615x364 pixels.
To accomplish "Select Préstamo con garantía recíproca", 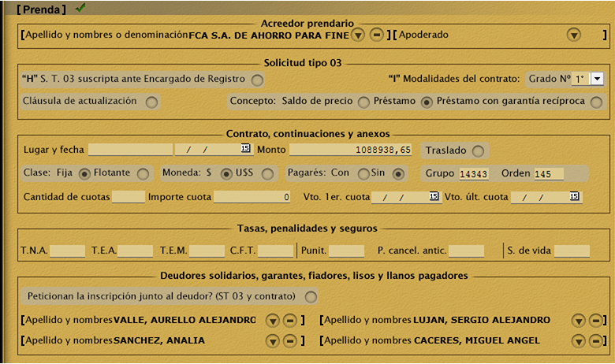I will tap(596, 102).
